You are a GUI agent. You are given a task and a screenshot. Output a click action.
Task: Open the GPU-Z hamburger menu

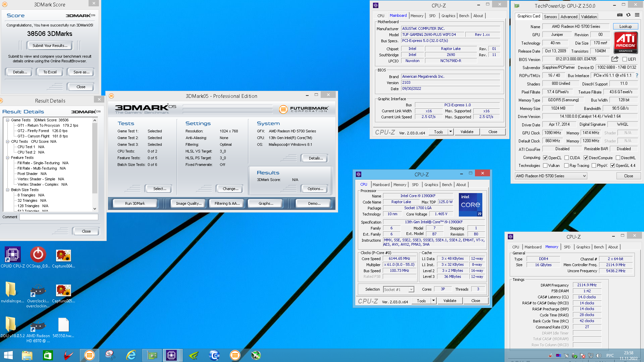637,15
